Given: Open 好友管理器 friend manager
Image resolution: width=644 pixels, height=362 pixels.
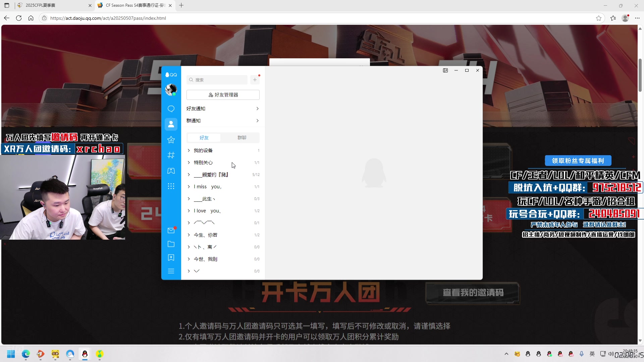Looking at the screenshot, I should (x=223, y=95).
